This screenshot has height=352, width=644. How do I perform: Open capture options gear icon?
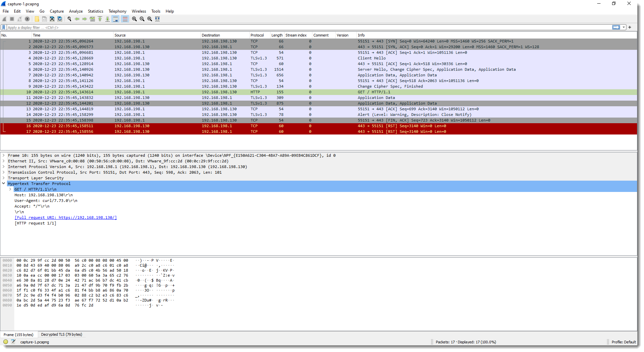(27, 19)
